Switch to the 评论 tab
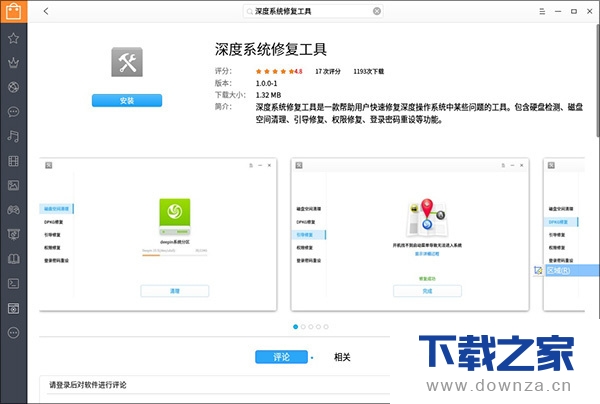The width and height of the screenshot is (600, 404). pyautogui.click(x=280, y=357)
